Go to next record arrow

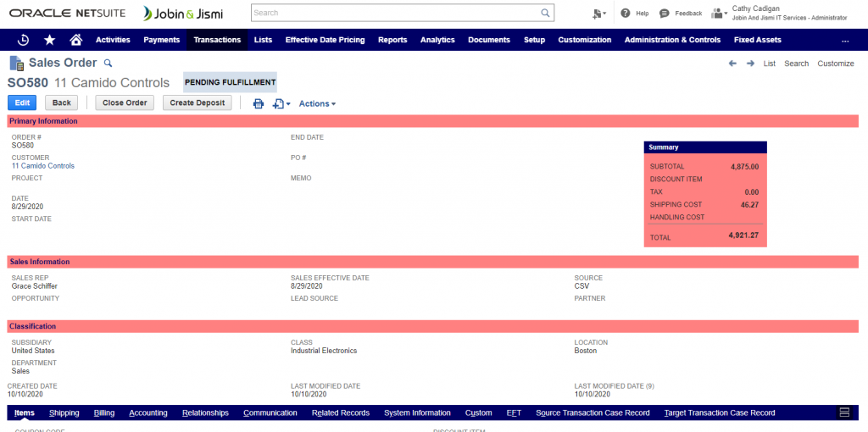pos(751,64)
